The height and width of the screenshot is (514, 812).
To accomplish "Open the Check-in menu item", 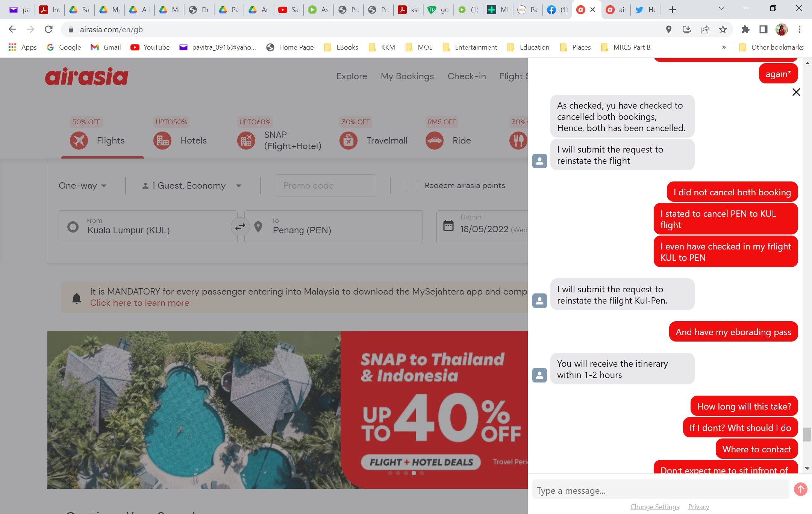I will pyautogui.click(x=467, y=76).
